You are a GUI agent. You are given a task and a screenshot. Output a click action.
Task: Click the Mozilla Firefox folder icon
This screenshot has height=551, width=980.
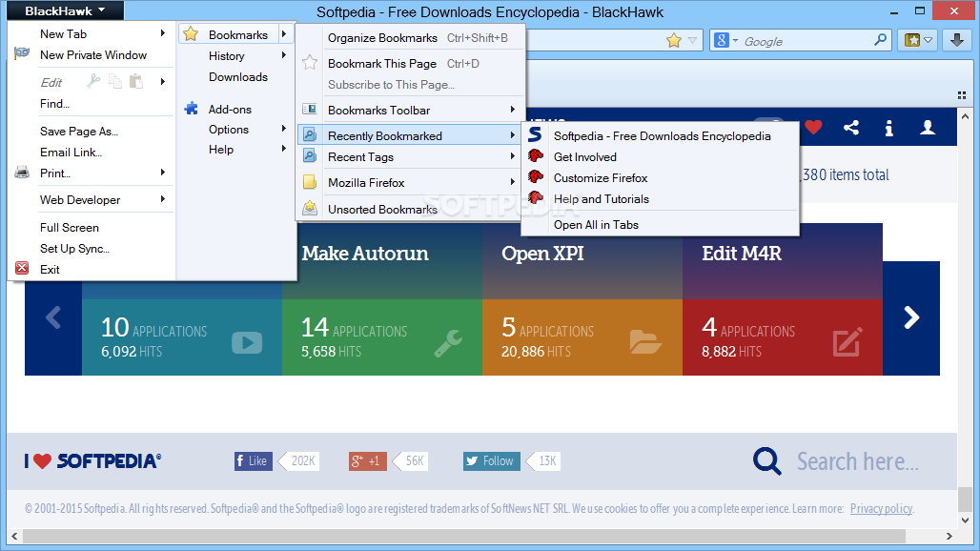pos(310,182)
